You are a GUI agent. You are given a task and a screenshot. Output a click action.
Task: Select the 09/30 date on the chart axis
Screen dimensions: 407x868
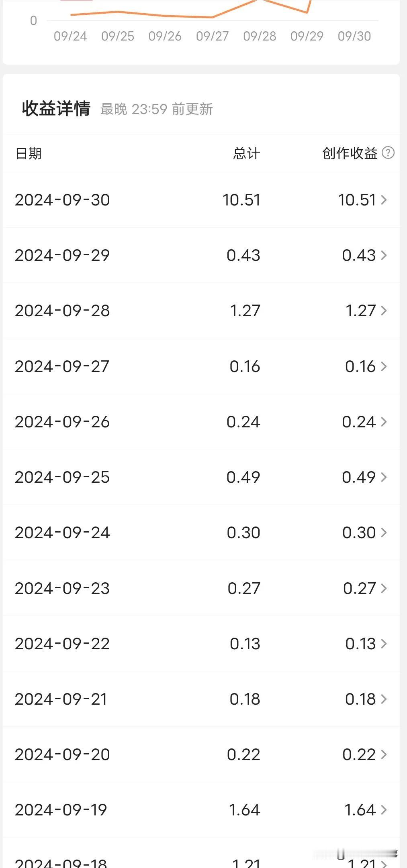click(x=354, y=36)
